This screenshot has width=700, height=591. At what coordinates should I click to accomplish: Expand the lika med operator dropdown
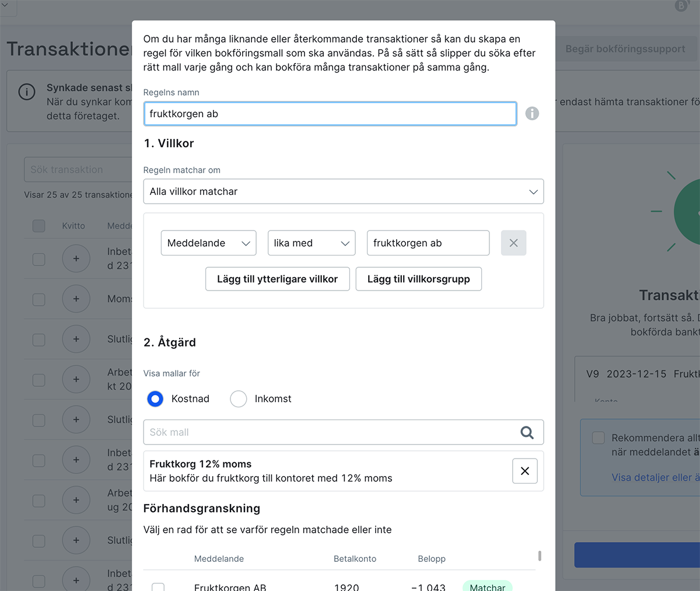(311, 243)
